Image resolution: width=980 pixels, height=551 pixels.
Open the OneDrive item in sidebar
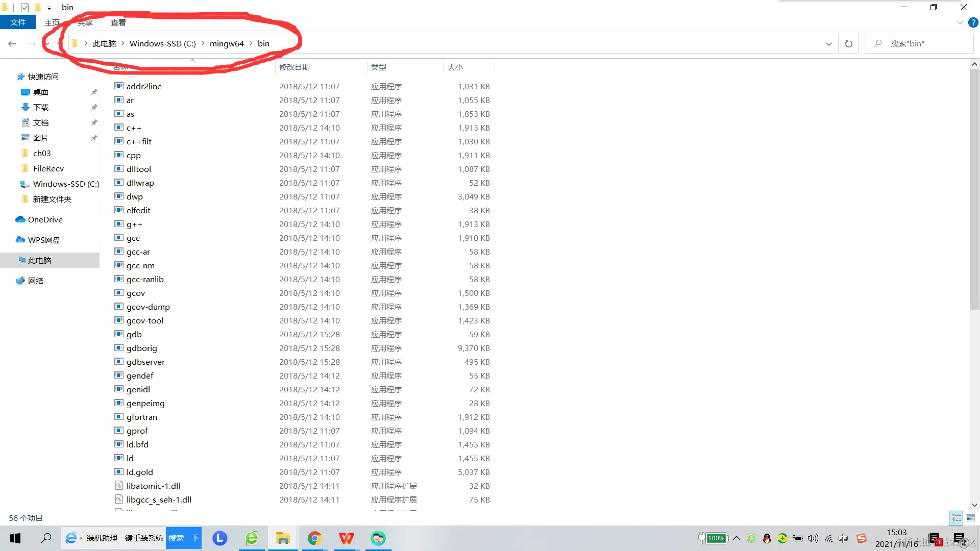click(x=45, y=219)
